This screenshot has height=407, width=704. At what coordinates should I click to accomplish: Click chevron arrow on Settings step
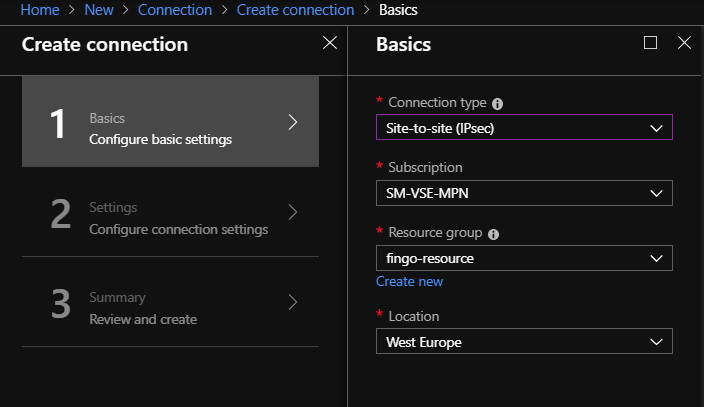(x=293, y=212)
